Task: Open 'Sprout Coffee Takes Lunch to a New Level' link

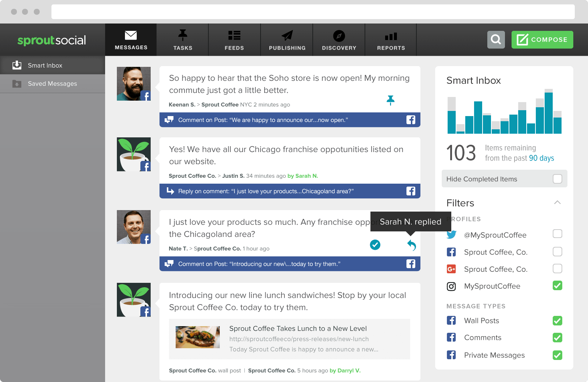Action: pos(298,329)
